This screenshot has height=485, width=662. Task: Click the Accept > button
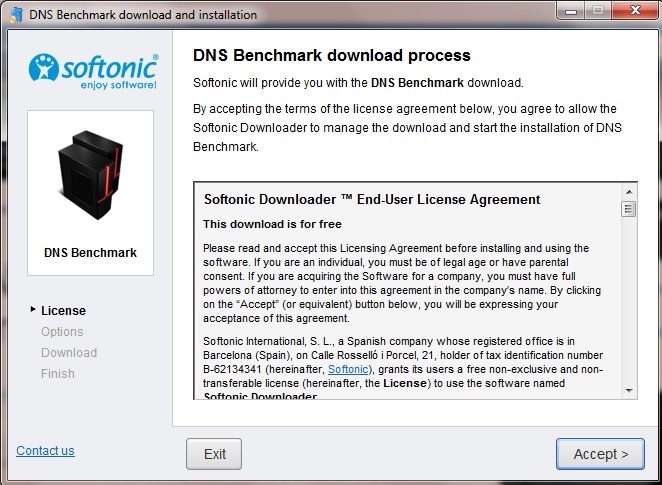click(x=600, y=454)
